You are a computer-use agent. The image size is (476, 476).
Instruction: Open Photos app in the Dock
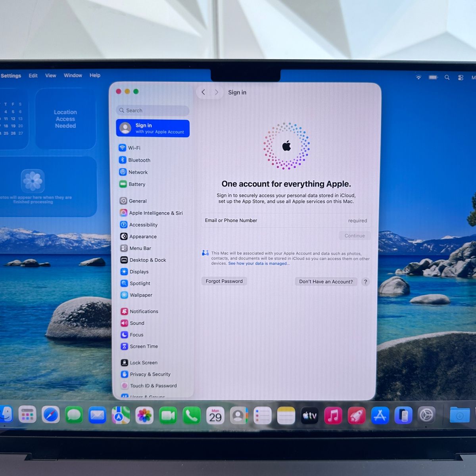click(x=144, y=416)
